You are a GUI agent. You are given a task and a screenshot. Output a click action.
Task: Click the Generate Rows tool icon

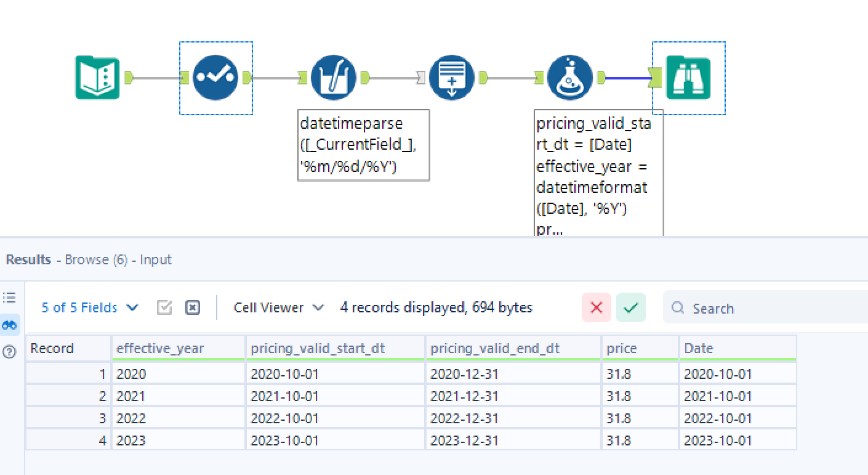tap(451, 77)
